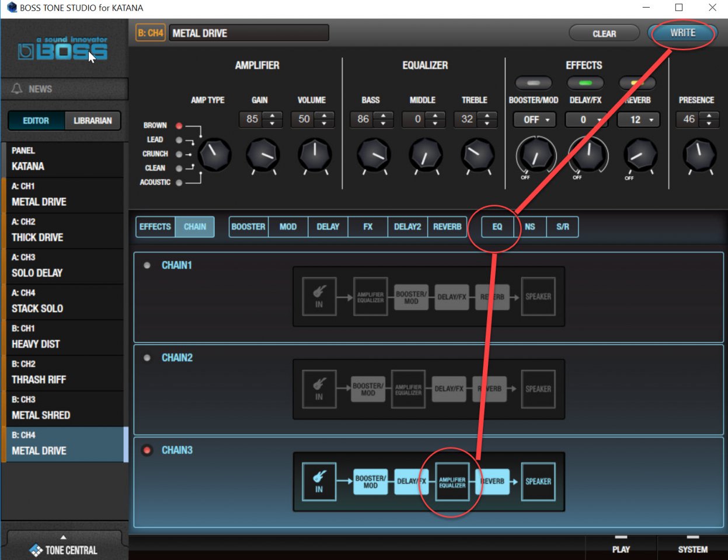728x560 pixels.
Task: Toggle the BOOSTER/MOD effect switch
Action: coord(534,83)
